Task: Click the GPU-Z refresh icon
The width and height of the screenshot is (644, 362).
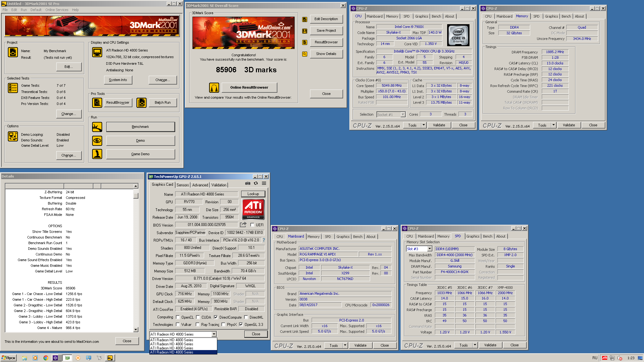Action: [256, 183]
